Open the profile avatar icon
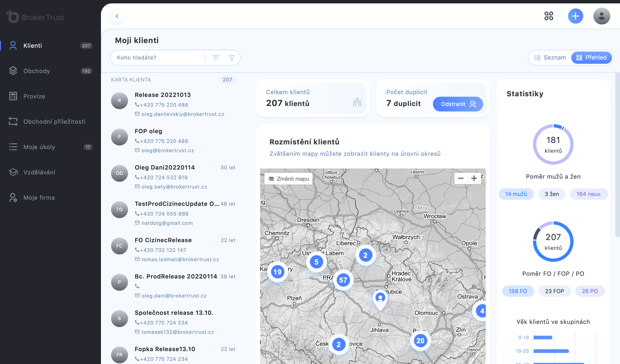 pyautogui.click(x=601, y=16)
